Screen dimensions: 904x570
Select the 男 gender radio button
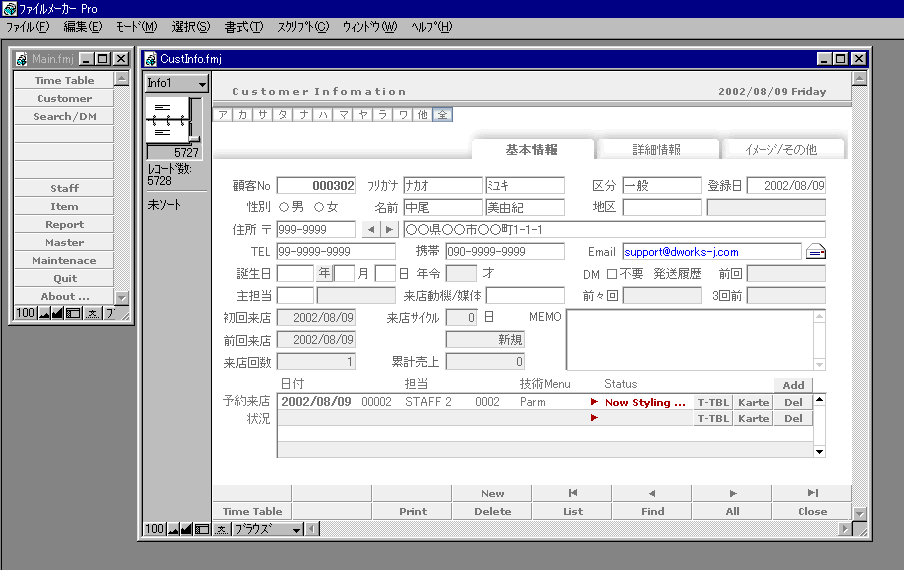click(284, 208)
